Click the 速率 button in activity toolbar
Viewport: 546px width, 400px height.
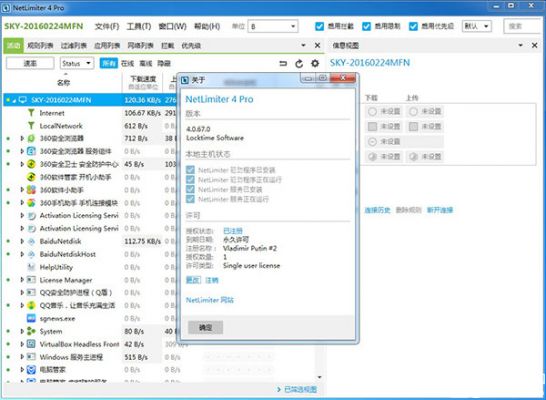click(30, 63)
